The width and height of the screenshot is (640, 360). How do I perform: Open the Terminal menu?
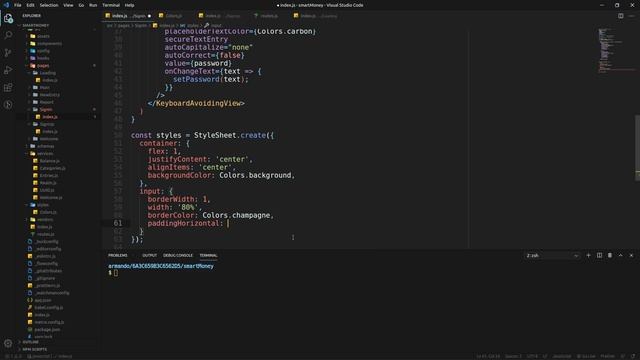111,5
